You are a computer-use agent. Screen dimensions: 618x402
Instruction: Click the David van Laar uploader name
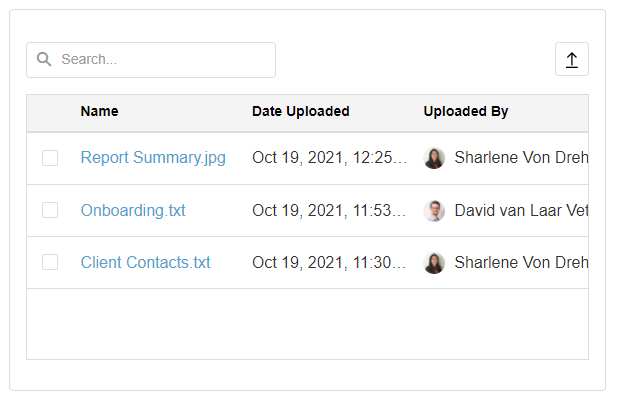[x=520, y=211]
